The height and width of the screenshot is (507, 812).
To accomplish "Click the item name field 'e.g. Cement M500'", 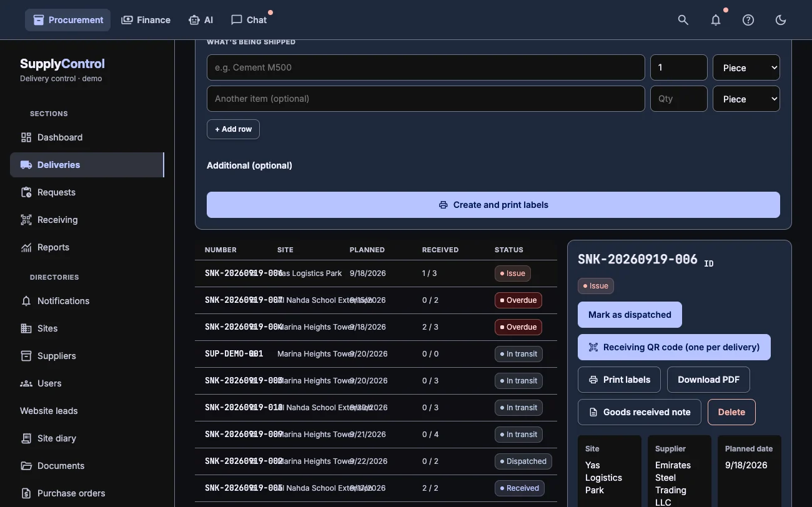I will coord(426,67).
